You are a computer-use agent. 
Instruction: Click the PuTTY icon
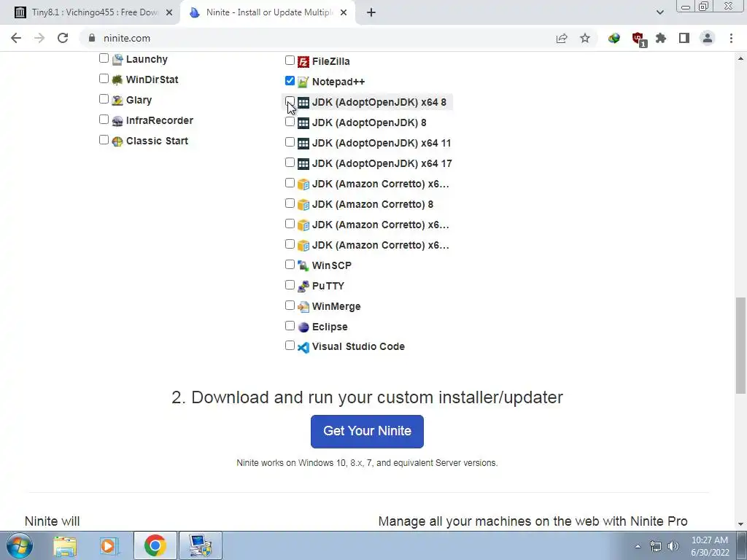303,286
